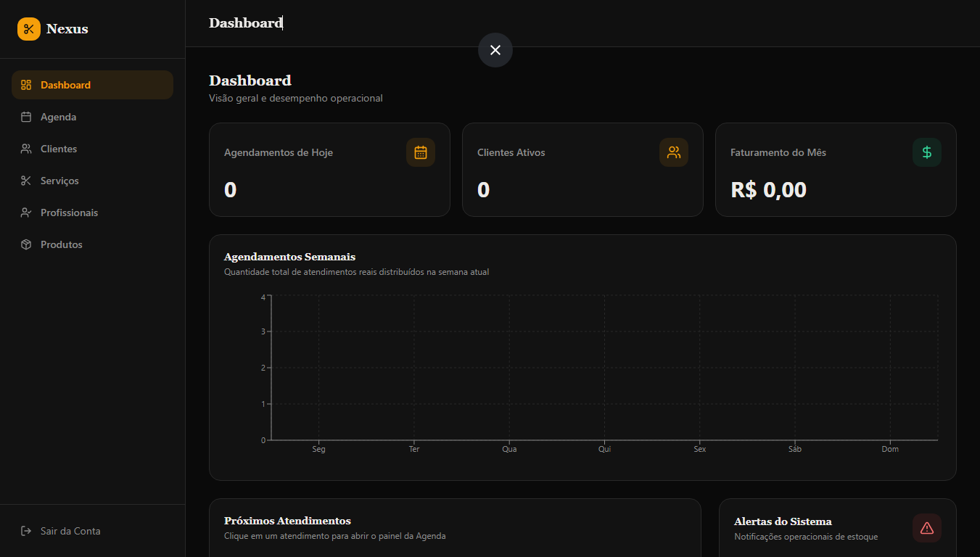
Task: Click the 'Alertas do Sistema' heading
Action: click(783, 521)
